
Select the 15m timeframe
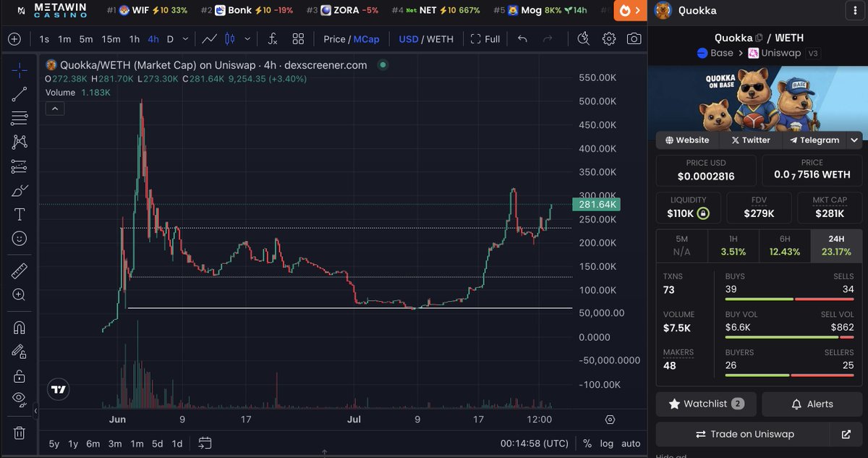(x=111, y=39)
